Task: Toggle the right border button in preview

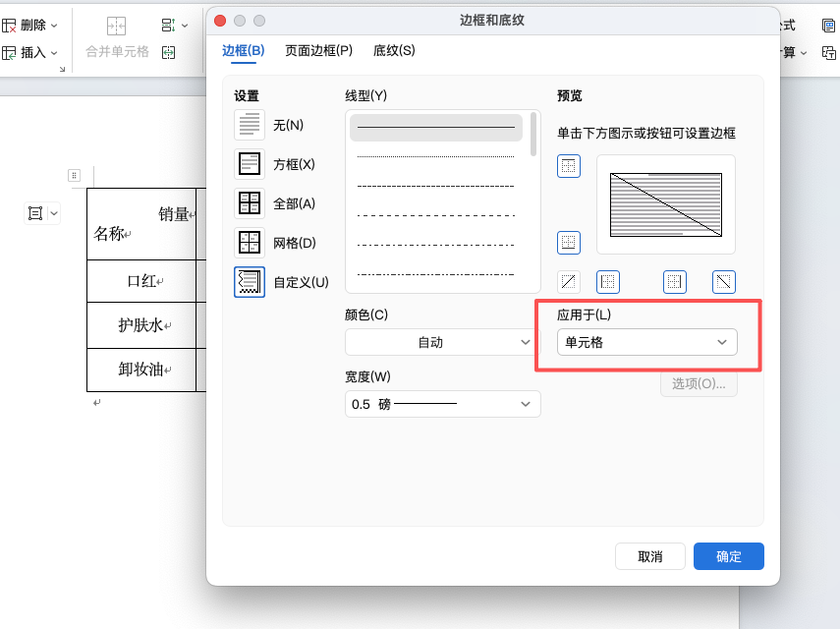Action: (675, 281)
